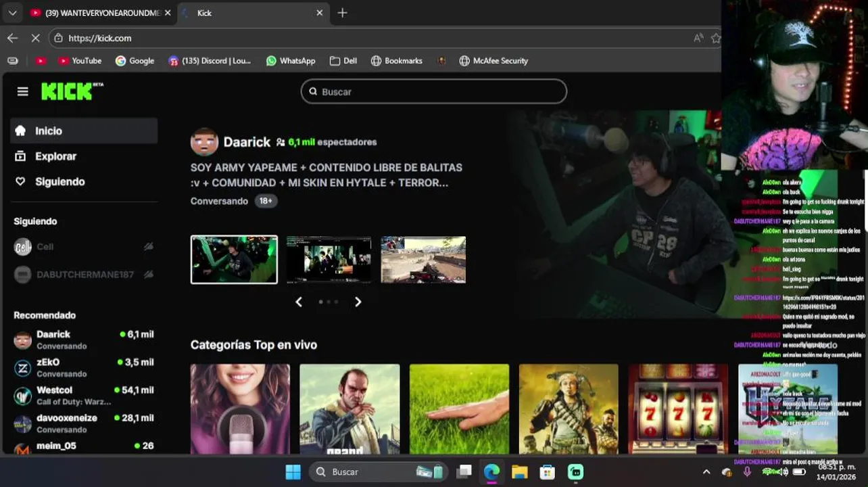
Task: Open recommended channel Westcol
Action: [x=84, y=395]
